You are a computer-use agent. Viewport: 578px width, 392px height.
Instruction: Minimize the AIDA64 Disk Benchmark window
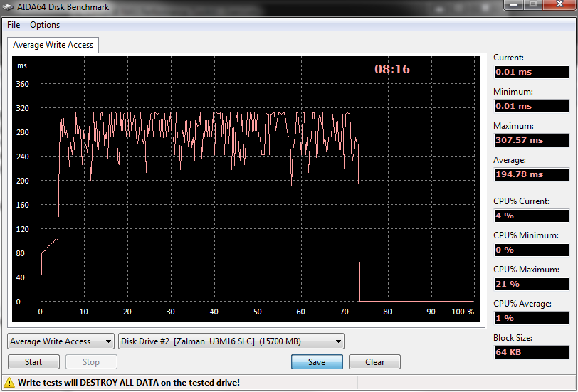[515, 6]
